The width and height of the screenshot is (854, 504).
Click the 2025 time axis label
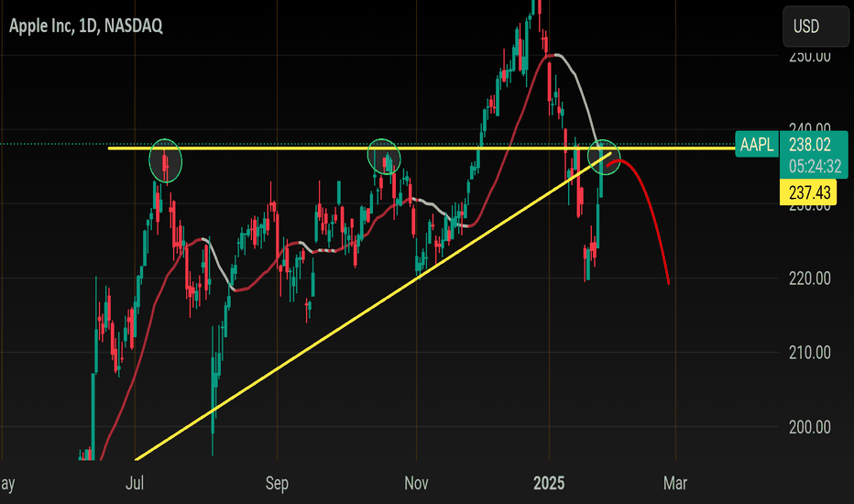549,483
